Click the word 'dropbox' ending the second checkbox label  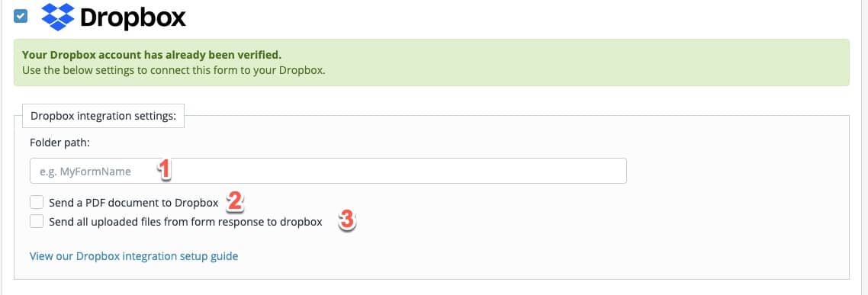(x=301, y=222)
